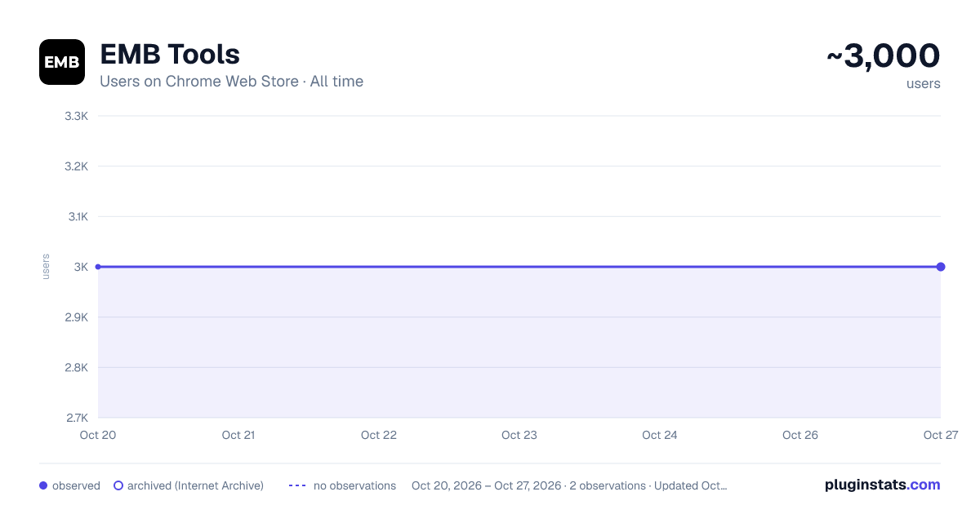980x514 pixels.
Task: Click the Oct 26 x-axis label
Action: click(800, 435)
